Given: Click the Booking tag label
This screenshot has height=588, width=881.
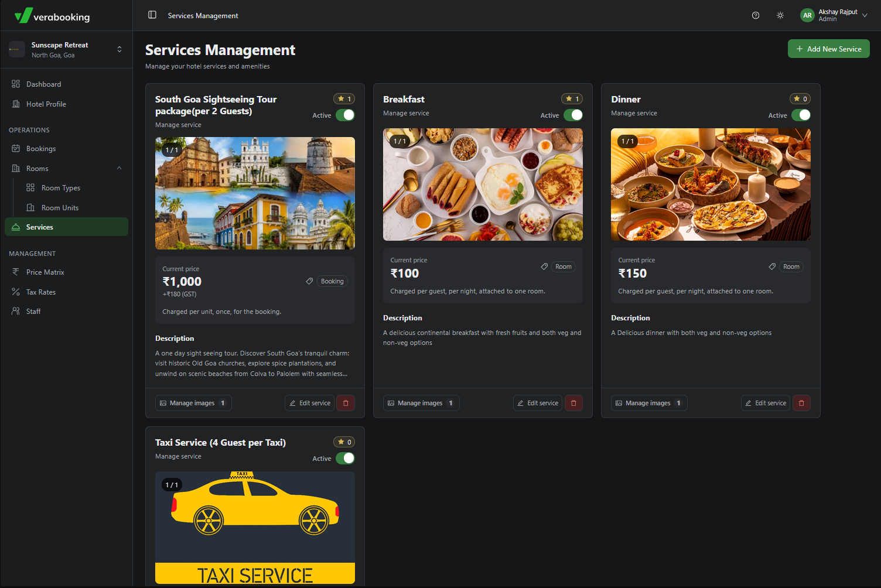Looking at the screenshot, I should (x=332, y=281).
